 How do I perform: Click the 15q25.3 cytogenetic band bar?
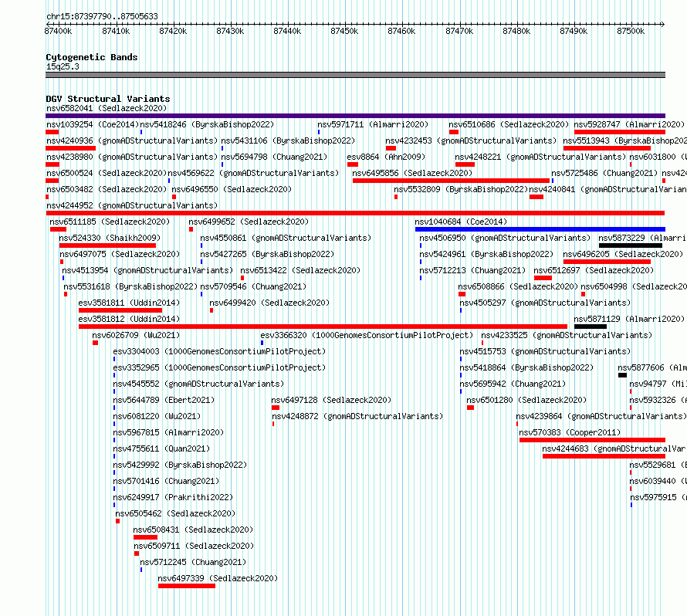point(355,75)
